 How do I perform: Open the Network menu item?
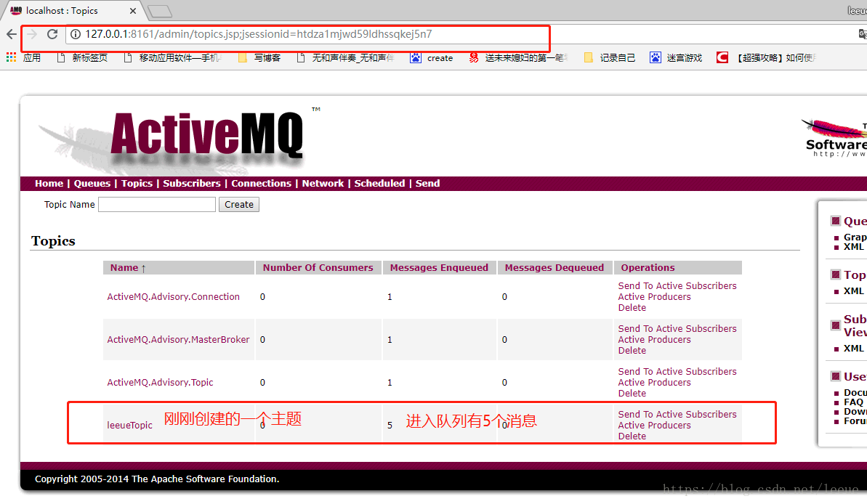[x=323, y=184]
